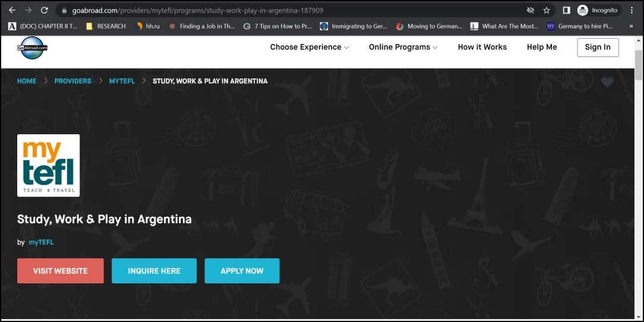This screenshot has height=322, width=644.
Task: Open the Immigrating to Ger... bookmark
Action: tap(353, 26)
